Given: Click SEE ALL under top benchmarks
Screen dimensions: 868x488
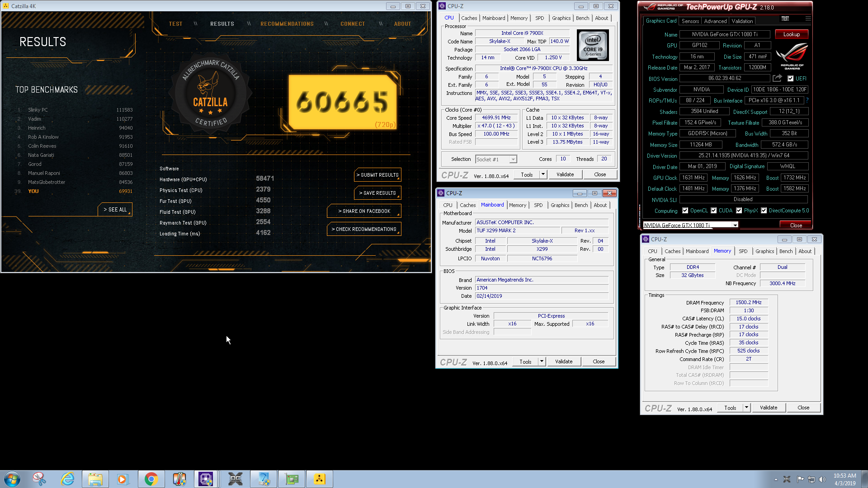Looking at the screenshot, I should tap(115, 210).
